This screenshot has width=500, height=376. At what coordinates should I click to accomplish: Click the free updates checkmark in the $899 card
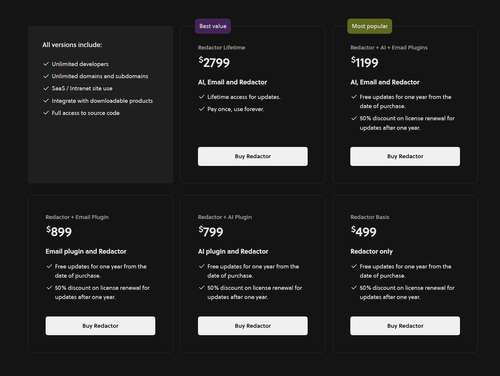coord(49,266)
